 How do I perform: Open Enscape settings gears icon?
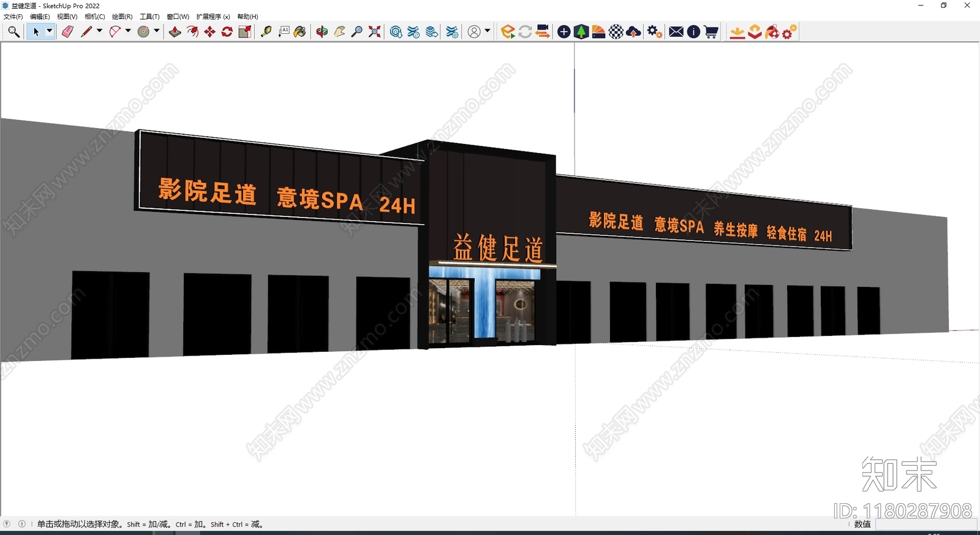tap(655, 32)
